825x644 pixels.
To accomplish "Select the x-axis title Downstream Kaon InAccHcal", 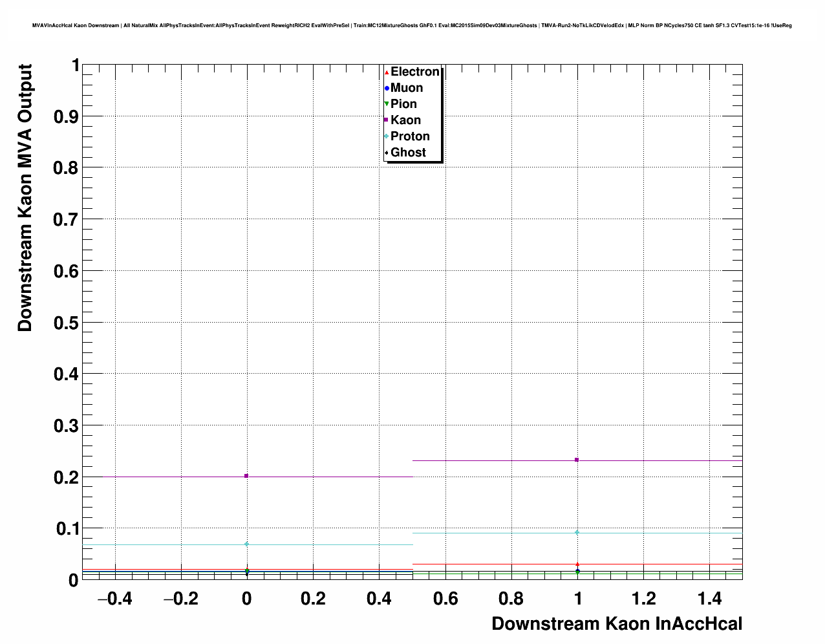I will (617, 623).
